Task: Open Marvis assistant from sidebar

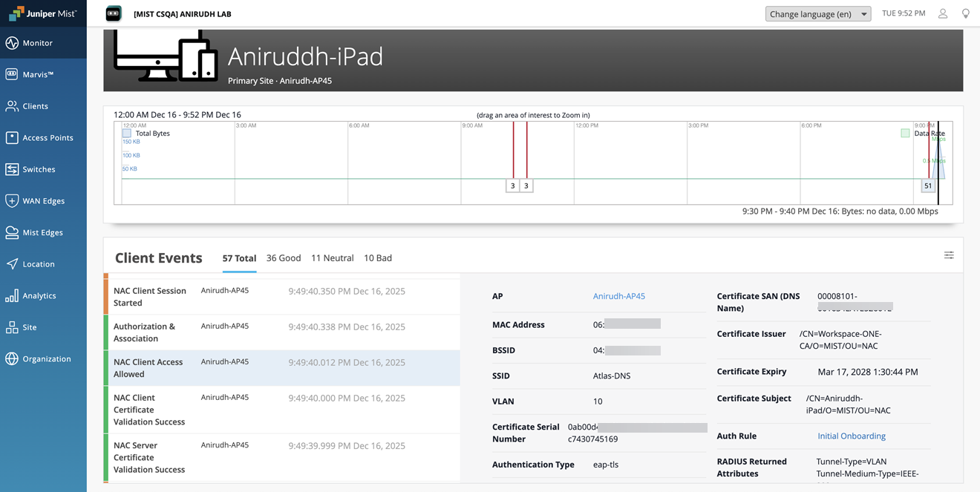Action: pyautogui.click(x=37, y=75)
